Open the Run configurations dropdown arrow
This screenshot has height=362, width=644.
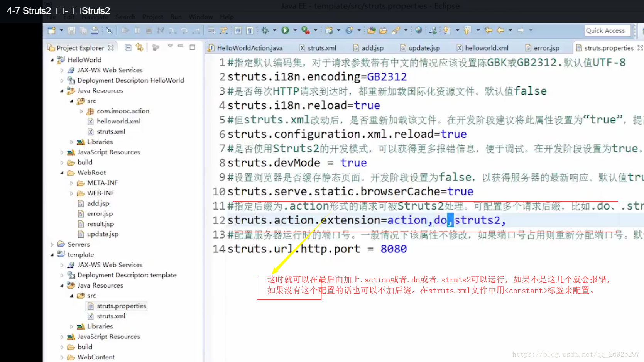coord(295,30)
